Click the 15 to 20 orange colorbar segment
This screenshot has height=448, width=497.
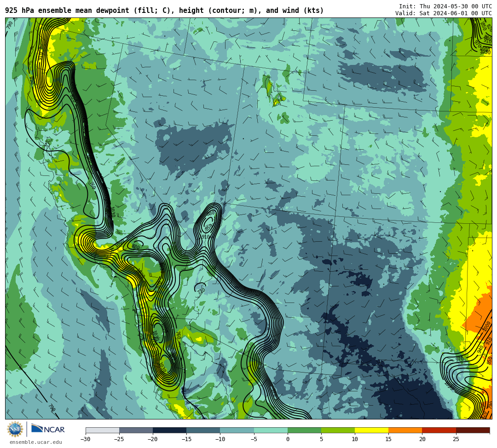click(405, 430)
